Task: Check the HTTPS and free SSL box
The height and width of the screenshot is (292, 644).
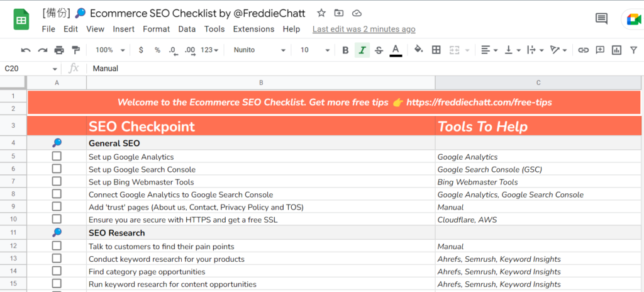Action: (57, 219)
